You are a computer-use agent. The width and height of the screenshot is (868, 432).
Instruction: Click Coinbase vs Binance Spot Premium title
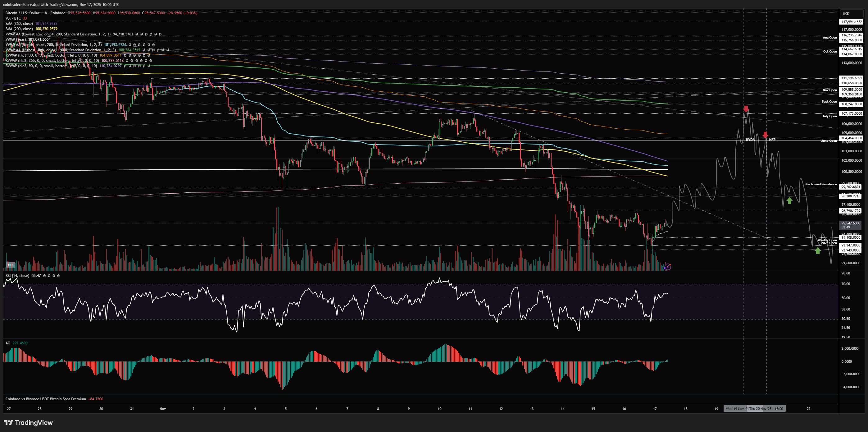coord(46,399)
